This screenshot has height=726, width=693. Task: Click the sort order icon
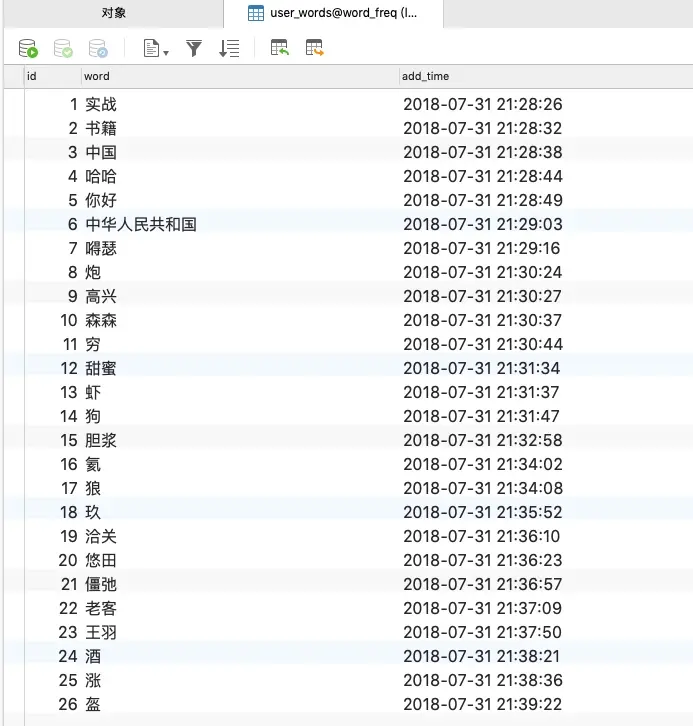229,48
